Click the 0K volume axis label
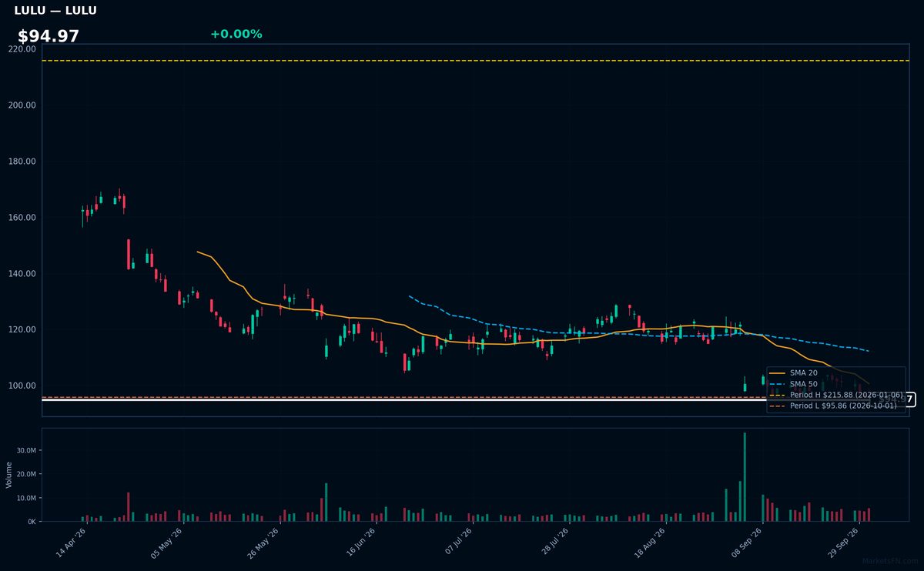Image resolution: width=924 pixels, height=571 pixels. click(x=32, y=522)
